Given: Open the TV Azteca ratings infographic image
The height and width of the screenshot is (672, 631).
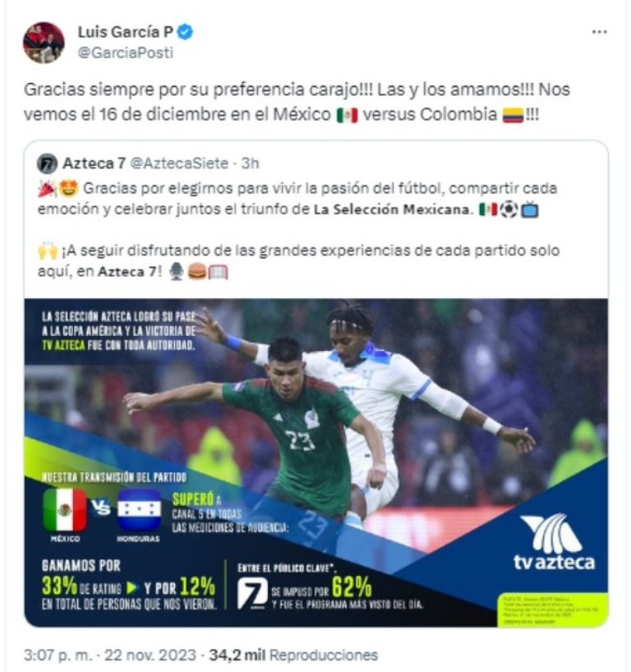Looking at the screenshot, I should point(316,463).
